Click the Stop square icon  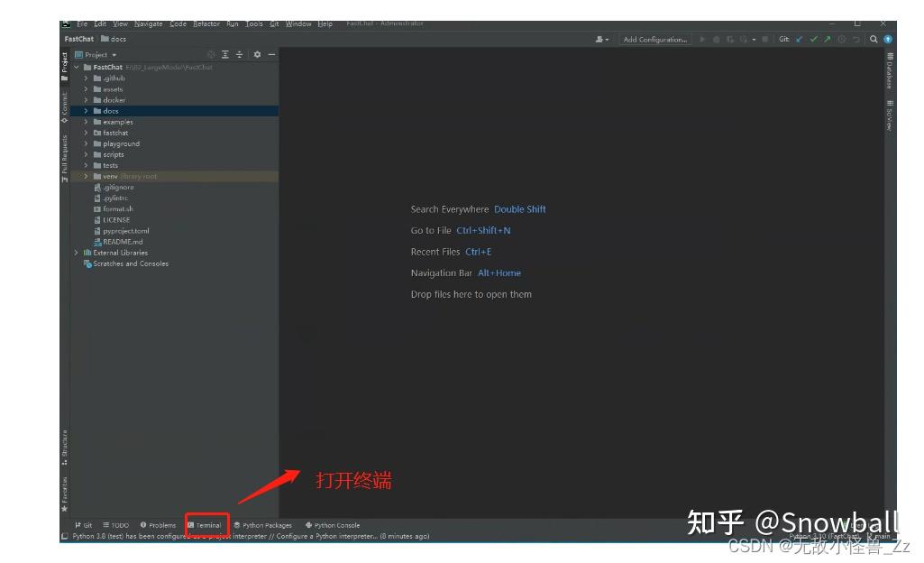pos(765,40)
